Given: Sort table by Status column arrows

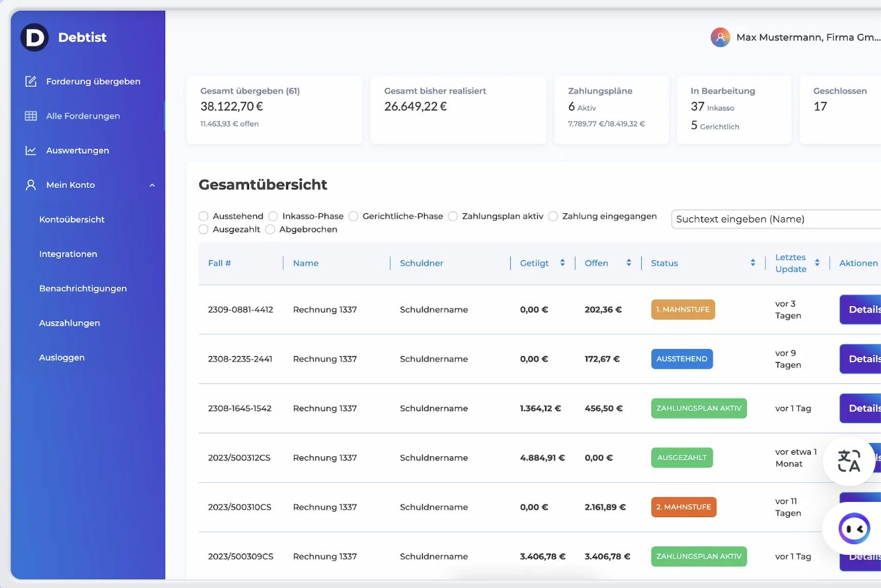Looking at the screenshot, I should 752,263.
